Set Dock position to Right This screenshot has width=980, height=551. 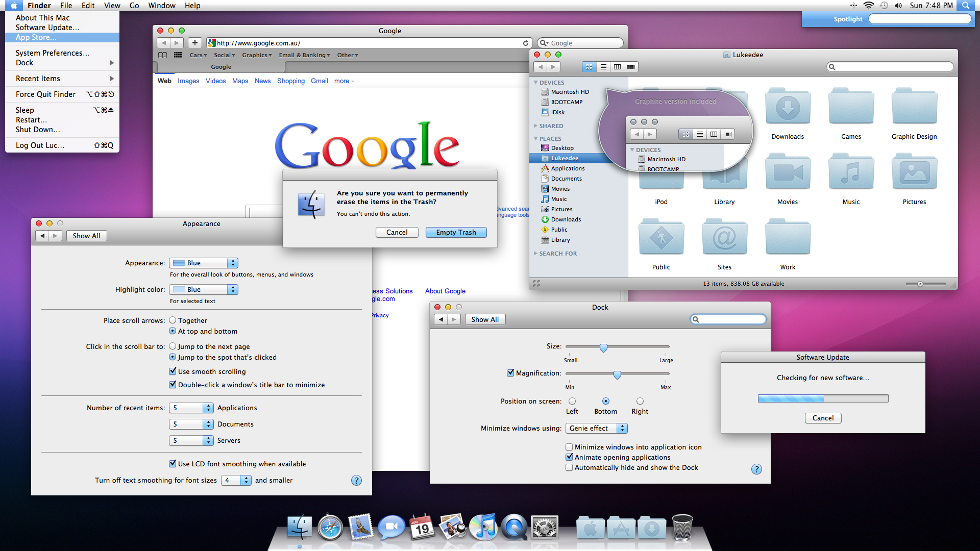point(640,401)
